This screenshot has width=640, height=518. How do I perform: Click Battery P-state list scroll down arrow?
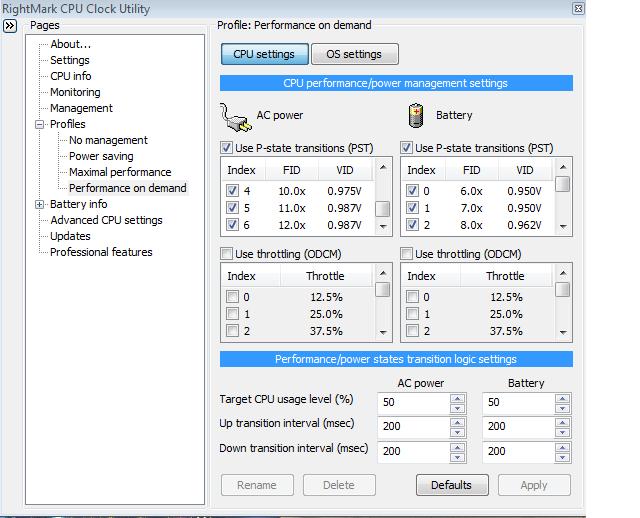coord(563,227)
